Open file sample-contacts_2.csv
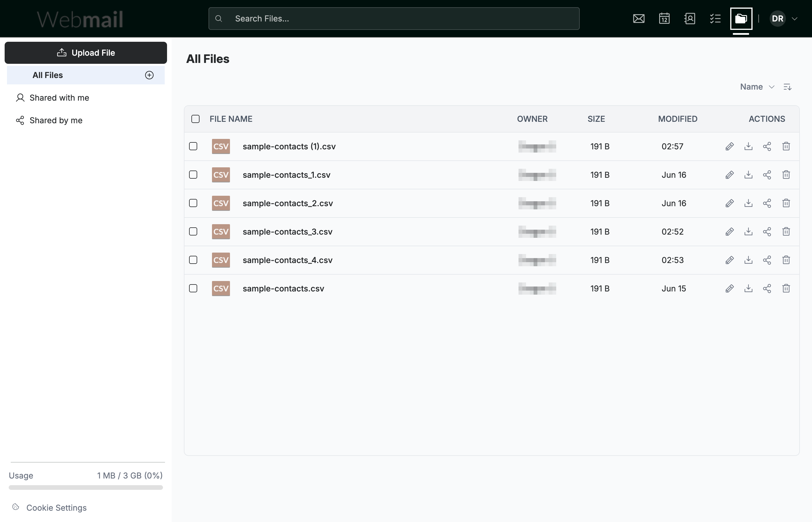Viewport: 812px width, 522px height. pyautogui.click(x=288, y=203)
